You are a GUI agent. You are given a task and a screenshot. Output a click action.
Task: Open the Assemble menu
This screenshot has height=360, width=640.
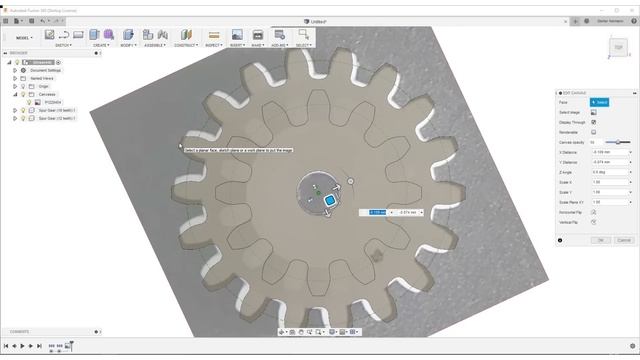(155, 45)
